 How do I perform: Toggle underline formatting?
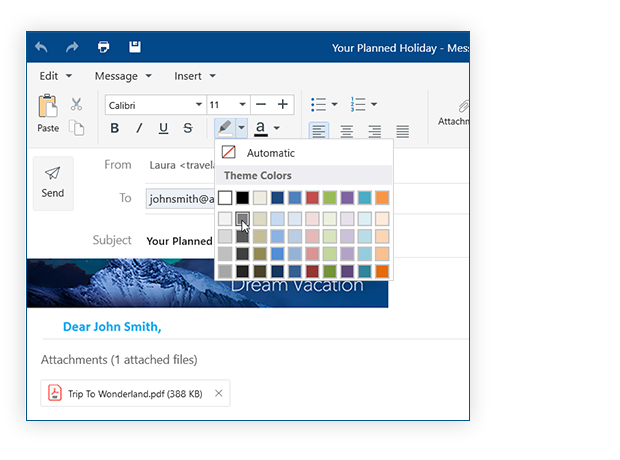[163, 128]
